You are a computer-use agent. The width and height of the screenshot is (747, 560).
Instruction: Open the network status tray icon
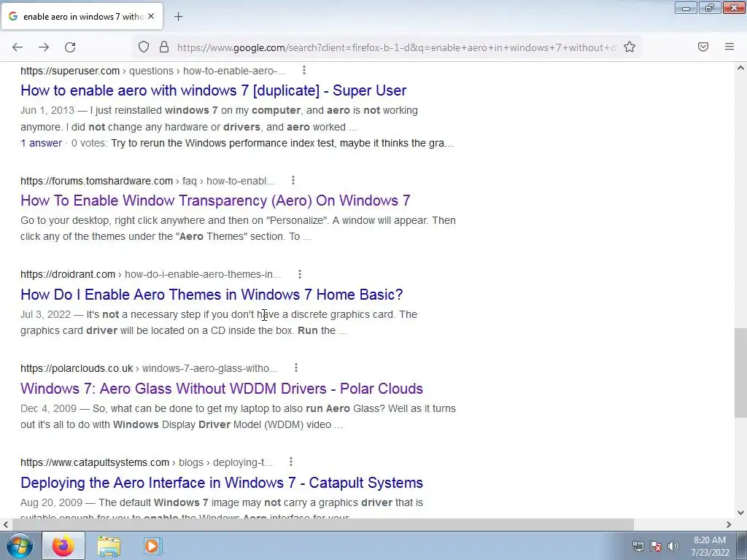638,546
